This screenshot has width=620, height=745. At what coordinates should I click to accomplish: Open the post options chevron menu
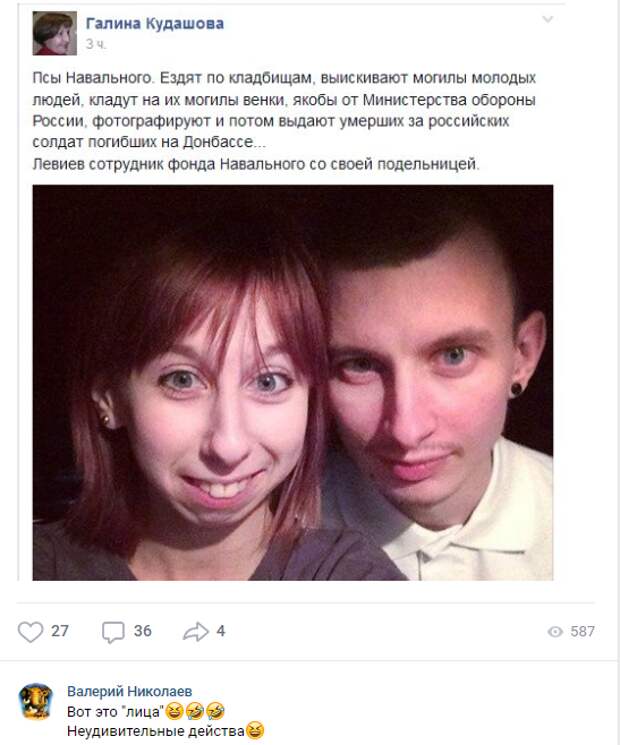(x=548, y=19)
